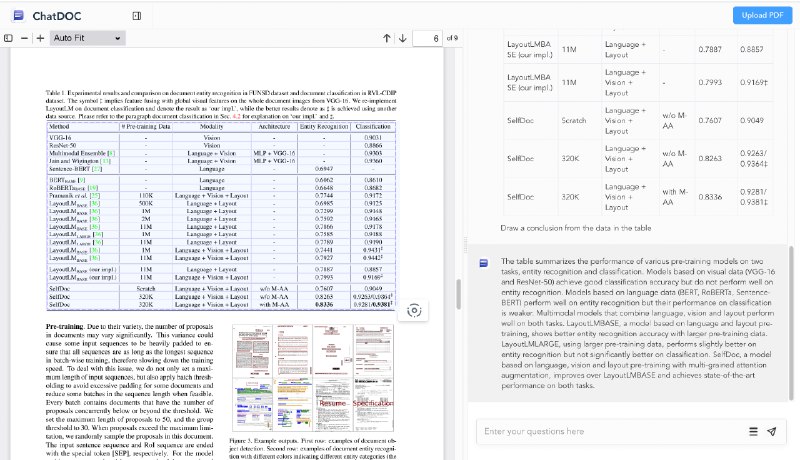
Task: Click the 0.7607 value in chat table
Action: point(710,120)
